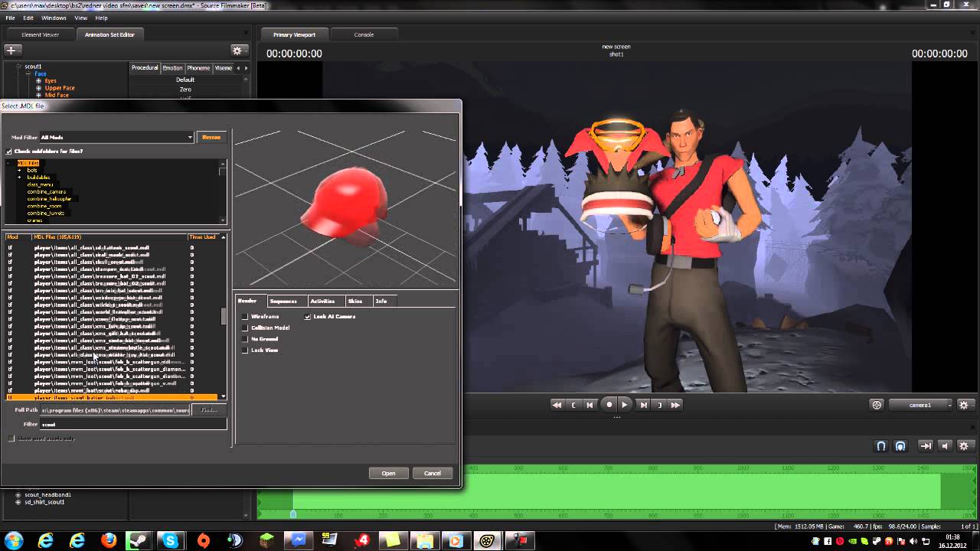Click the timeline ripple arrow-to-bar icon
Viewport: 980px width, 551px height.
click(x=926, y=445)
